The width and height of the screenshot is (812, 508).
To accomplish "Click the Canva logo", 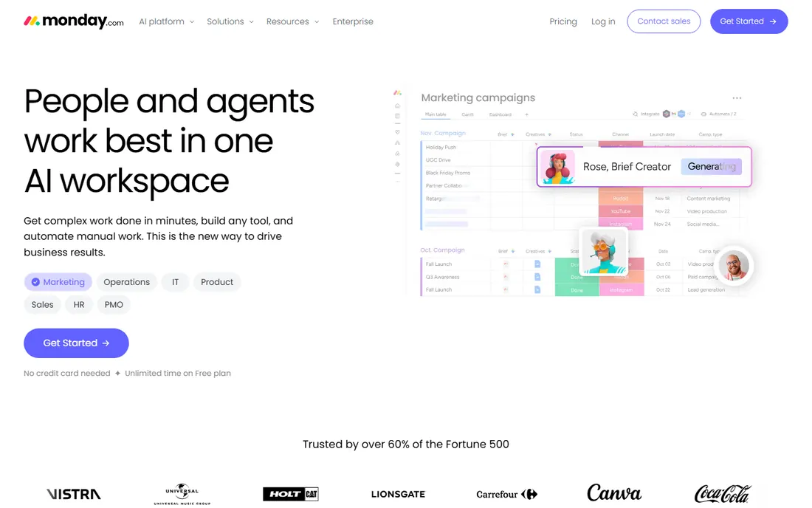I will click(614, 492).
